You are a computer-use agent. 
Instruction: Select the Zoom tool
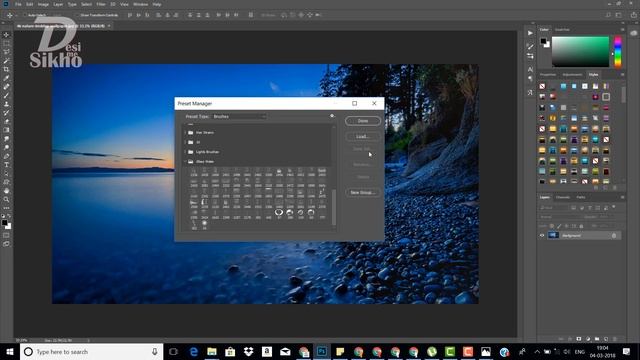coord(6,200)
